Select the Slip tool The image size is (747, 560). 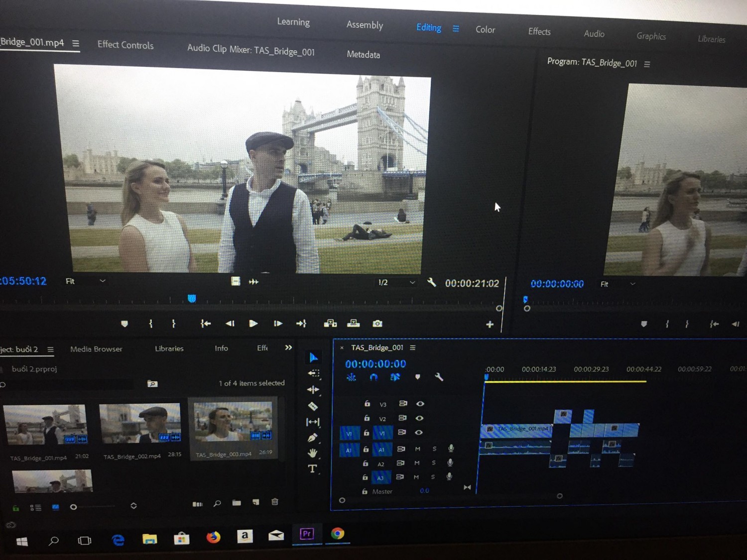point(313,422)
